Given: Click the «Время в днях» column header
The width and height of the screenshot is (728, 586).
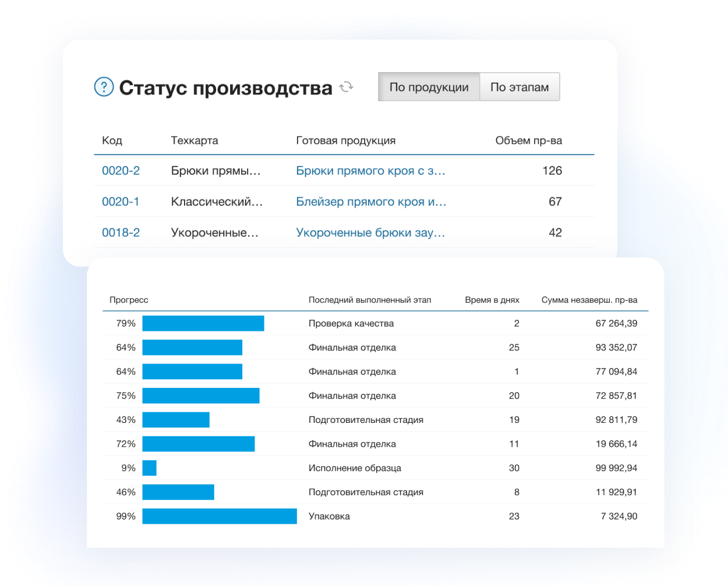Looking at the screenshot, I should (x=492, y=300).
